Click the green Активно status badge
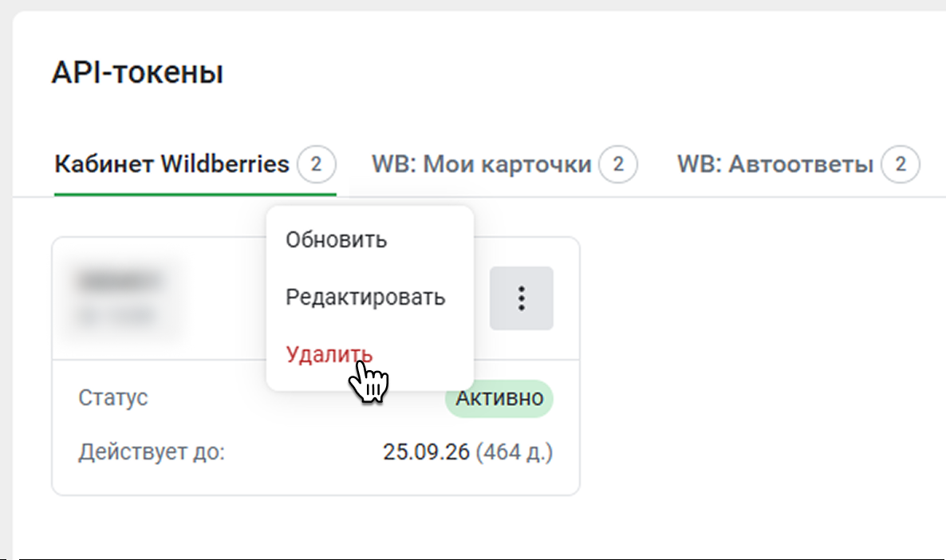 click(x=499, y=399)
